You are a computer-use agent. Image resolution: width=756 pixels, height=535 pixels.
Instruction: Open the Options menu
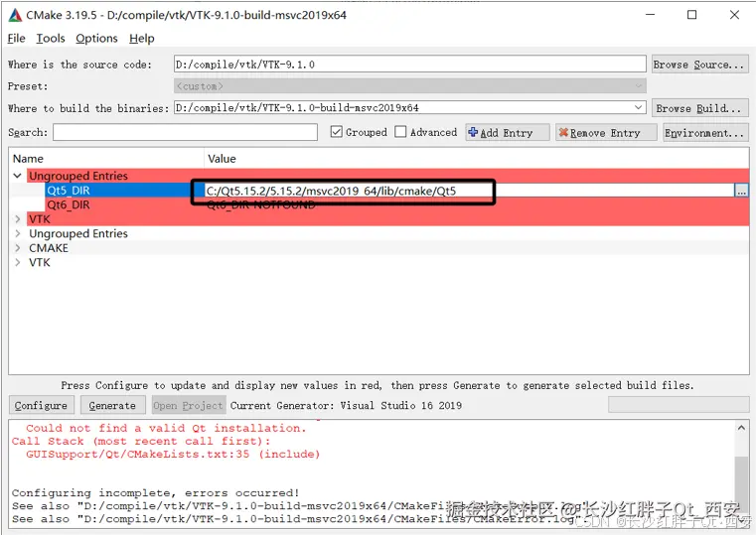pyautogui.click(x=96, y=39)
